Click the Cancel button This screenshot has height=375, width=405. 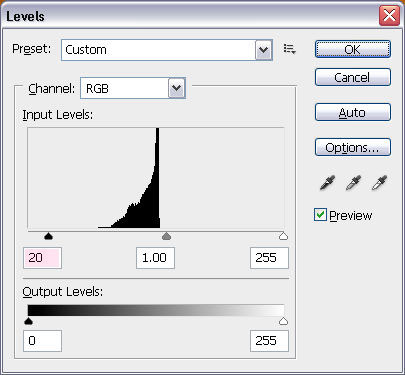[353, 77]
